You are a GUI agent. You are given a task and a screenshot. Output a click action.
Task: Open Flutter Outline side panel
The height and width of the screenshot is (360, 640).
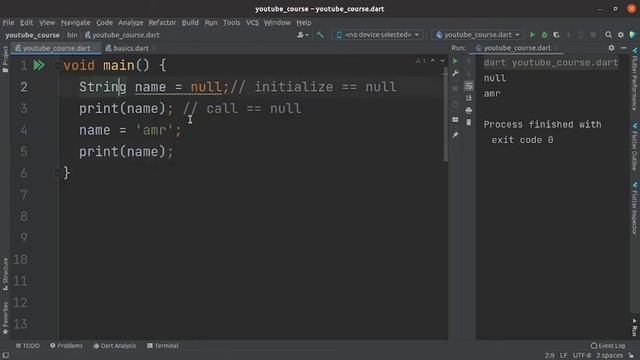click(x=635, y=146)
